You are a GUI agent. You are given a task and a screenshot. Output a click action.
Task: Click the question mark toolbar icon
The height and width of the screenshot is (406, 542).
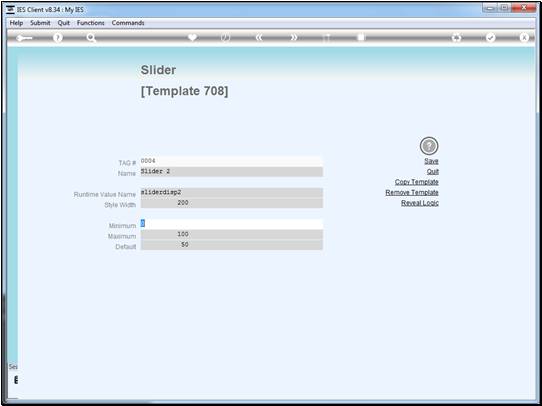click(x=58, y=38)
